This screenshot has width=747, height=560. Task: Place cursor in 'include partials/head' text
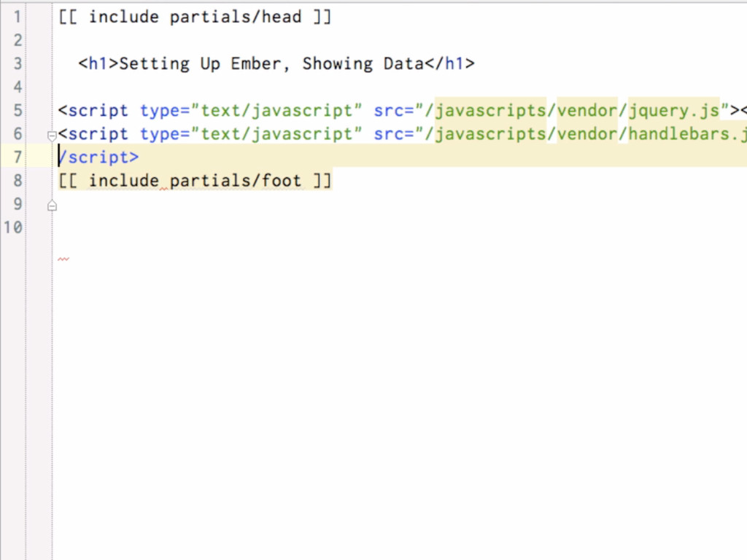click(195, 17)
